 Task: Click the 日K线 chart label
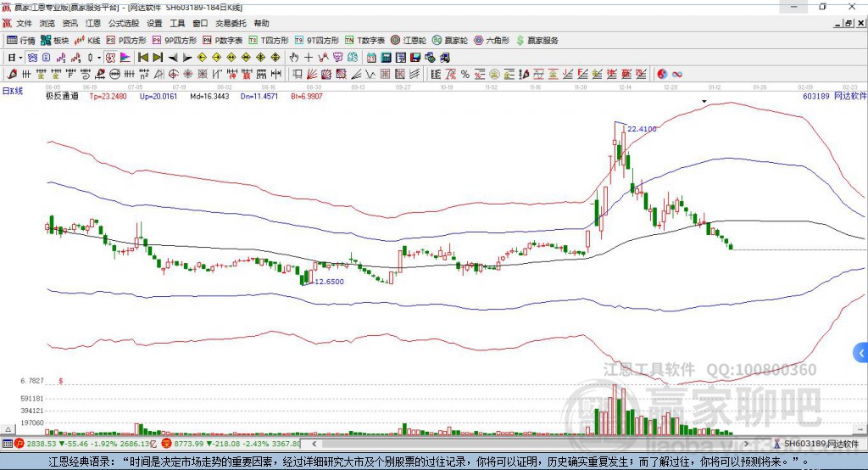click(13, 91)
